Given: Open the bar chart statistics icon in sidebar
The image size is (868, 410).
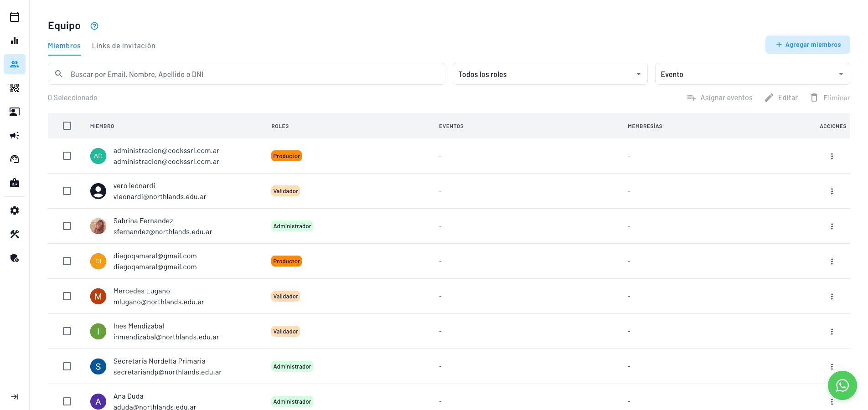Looking at the screenshot, I should (x=15, y=41).
